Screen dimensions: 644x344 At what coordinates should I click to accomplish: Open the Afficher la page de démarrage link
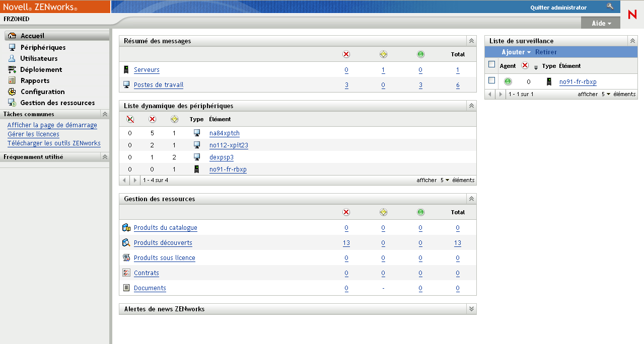pyautogui.click(x=52, y=125)
